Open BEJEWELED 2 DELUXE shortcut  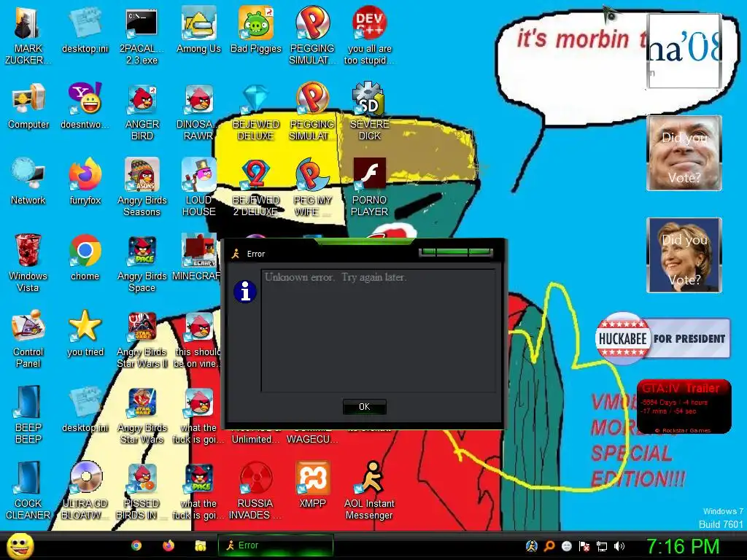tap(256, 187)
